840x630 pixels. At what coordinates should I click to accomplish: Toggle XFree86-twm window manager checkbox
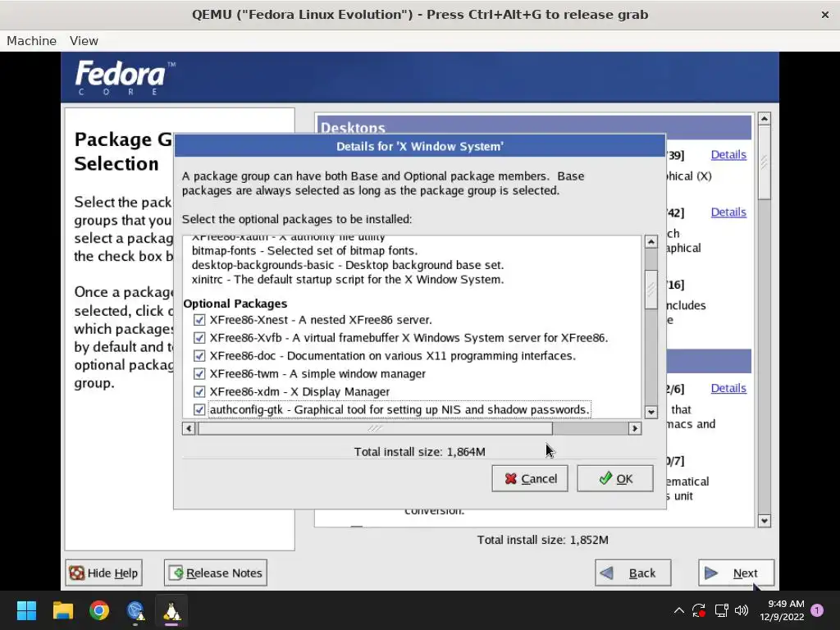pyautogui.click(x=199, y=374)
